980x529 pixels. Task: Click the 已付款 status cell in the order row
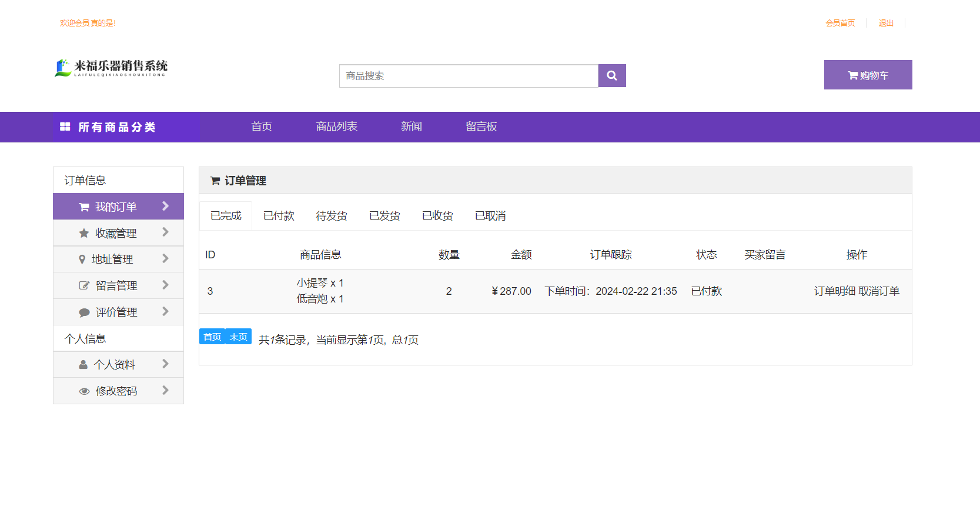[x=706, y=291]
